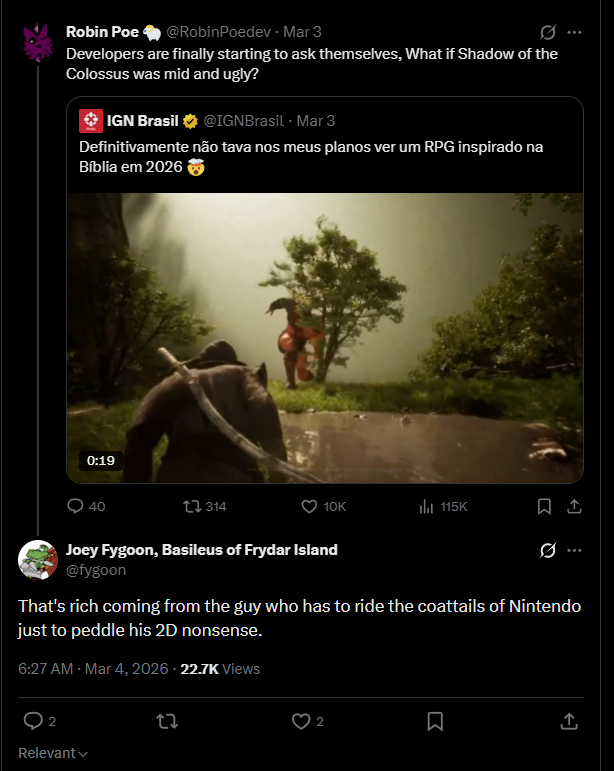The height and width of the screenshot is (771, 614).
Task: Play the quoted IGN Brasil video
Action: pyautogui.click(x=325, y=337)
